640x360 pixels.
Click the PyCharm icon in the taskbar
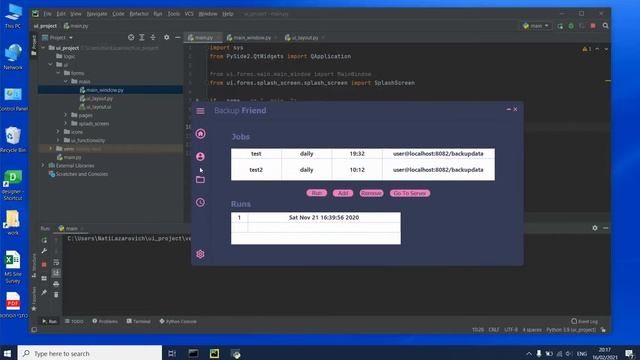tap(214, 353)
